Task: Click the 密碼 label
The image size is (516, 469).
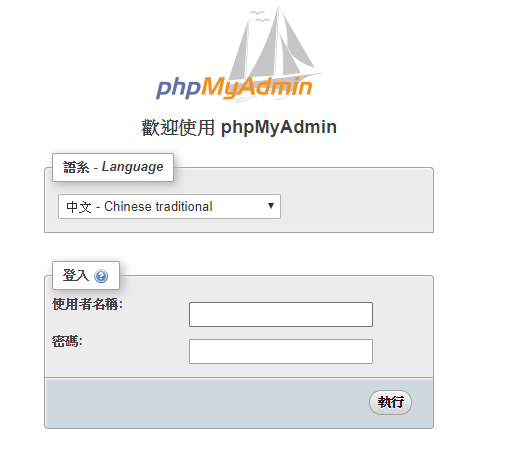Action: point(67,341)
